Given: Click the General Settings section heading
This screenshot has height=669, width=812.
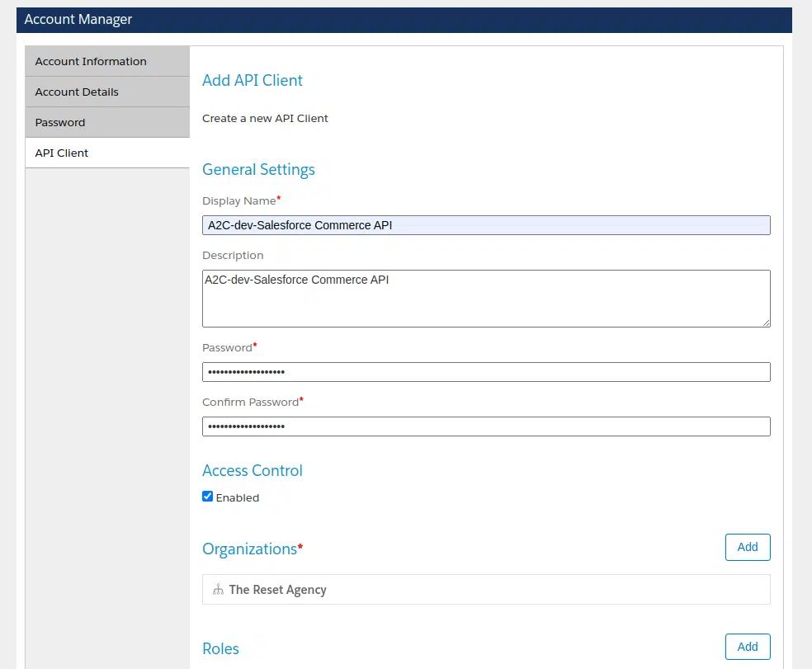Looking at the screenshot, I should pos(258,169).
